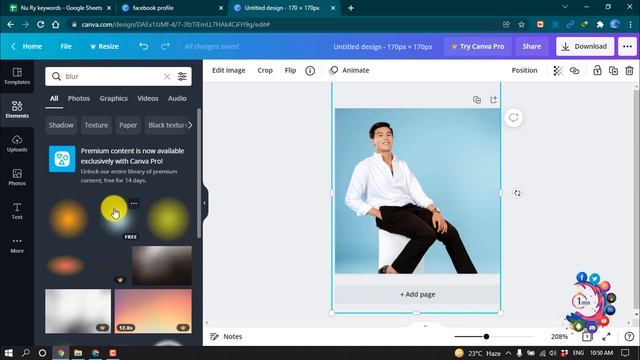This screenshot has height=360, width=640.
Task: Go back Home
Action: tap(27, 47)
